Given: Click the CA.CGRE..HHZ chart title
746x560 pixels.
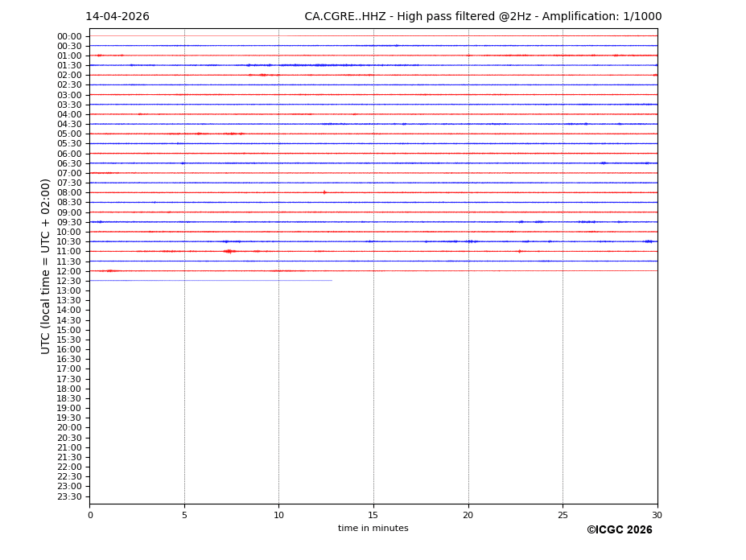Looking at the screenshot, I should (x=483, y=17).
